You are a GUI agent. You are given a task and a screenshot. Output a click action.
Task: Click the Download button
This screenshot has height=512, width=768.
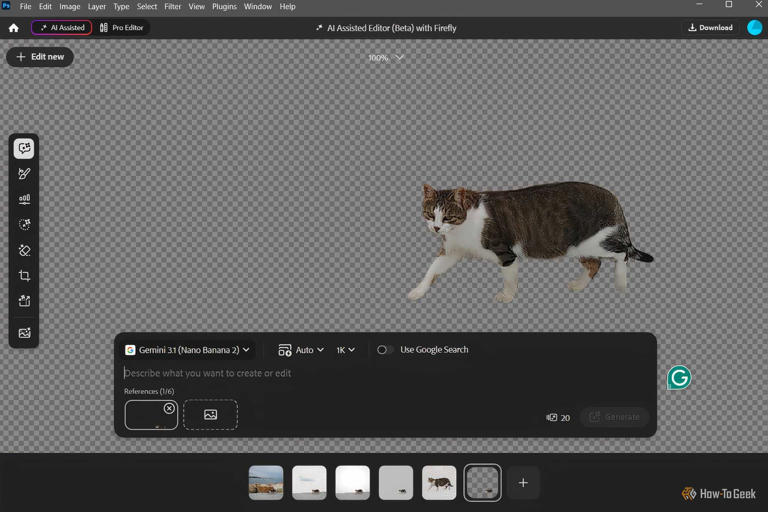point(711,27)
